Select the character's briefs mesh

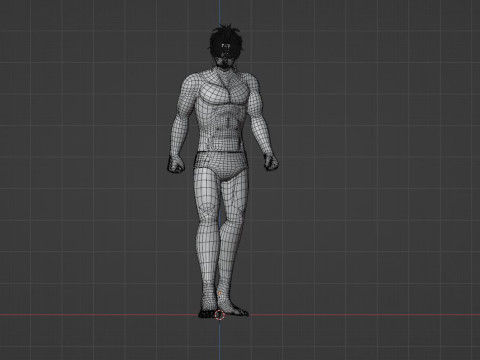(x=222, y=165)
